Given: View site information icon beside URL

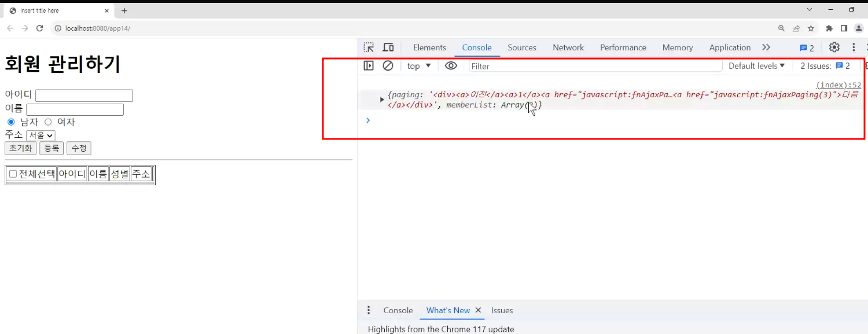Looking at the screenshot, I should pos(58,28).
